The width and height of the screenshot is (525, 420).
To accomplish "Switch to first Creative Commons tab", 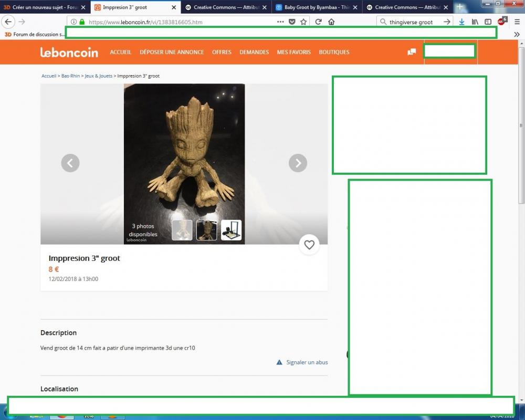I will 226,7.
